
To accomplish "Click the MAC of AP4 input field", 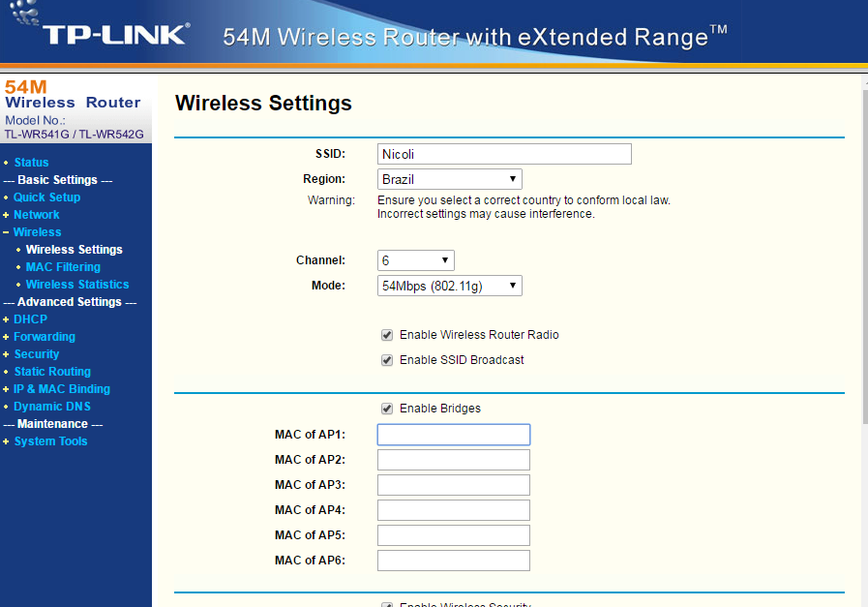I will click(454, 510).
